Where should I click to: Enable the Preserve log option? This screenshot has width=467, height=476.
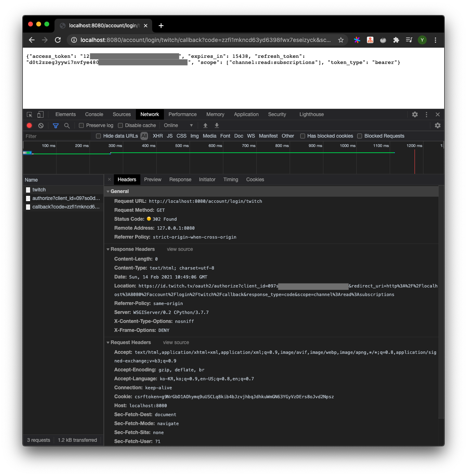coord(81,125)
